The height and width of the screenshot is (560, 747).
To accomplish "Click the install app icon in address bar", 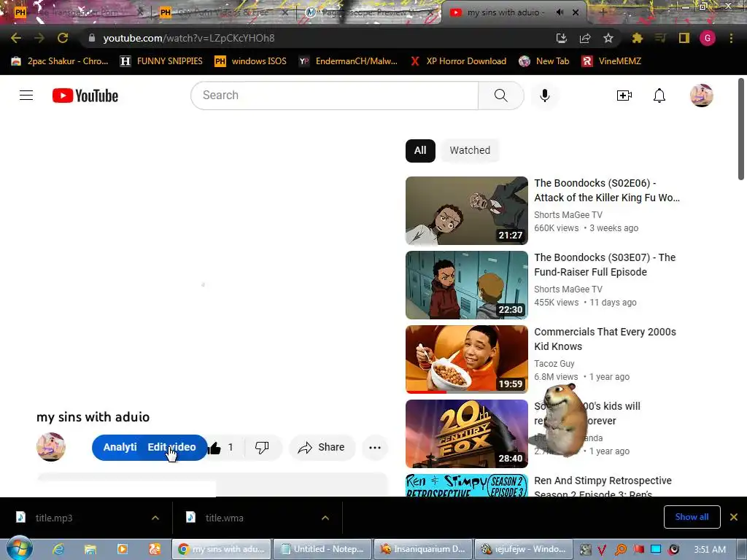I will (x=562, y=38).
